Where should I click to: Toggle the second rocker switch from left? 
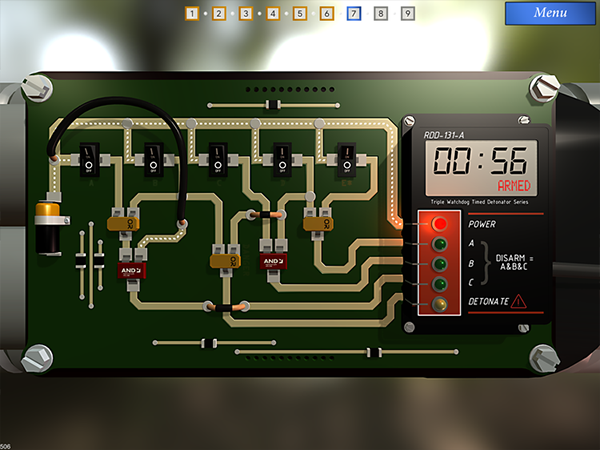click(x=152, y=156)
